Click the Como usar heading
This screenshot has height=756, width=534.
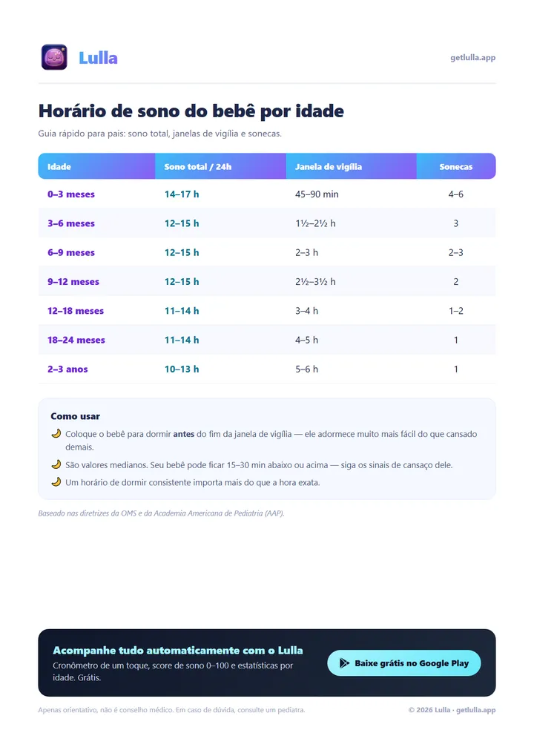[75, 416]
